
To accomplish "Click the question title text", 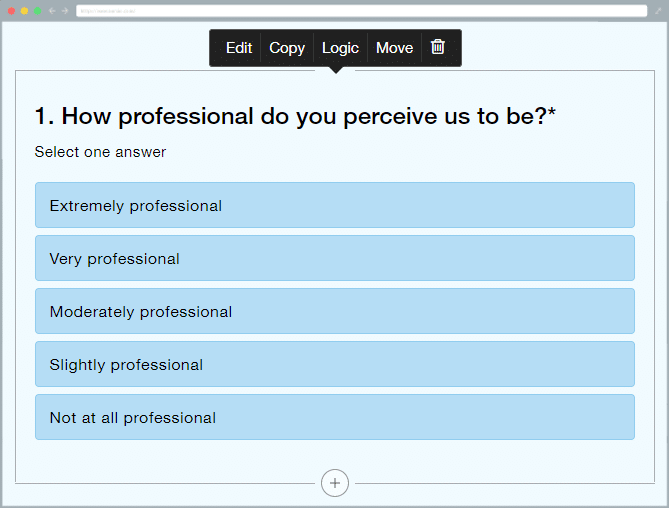I will tap(295, 116).
